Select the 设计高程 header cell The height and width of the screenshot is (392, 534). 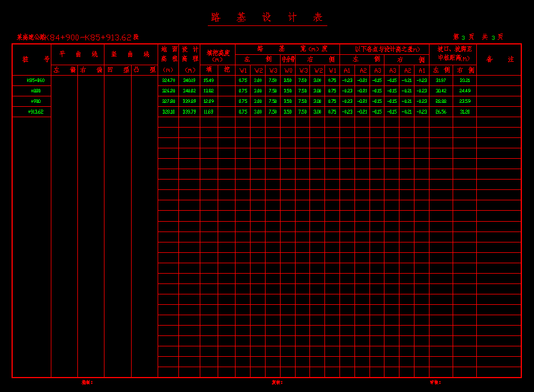[189, 54]
